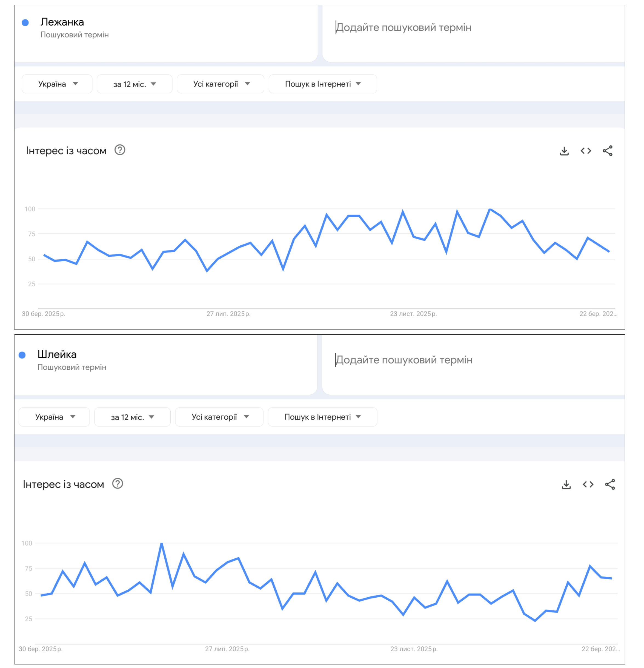Open the help tooltip next to Інтерес із часом

(121, 150)
